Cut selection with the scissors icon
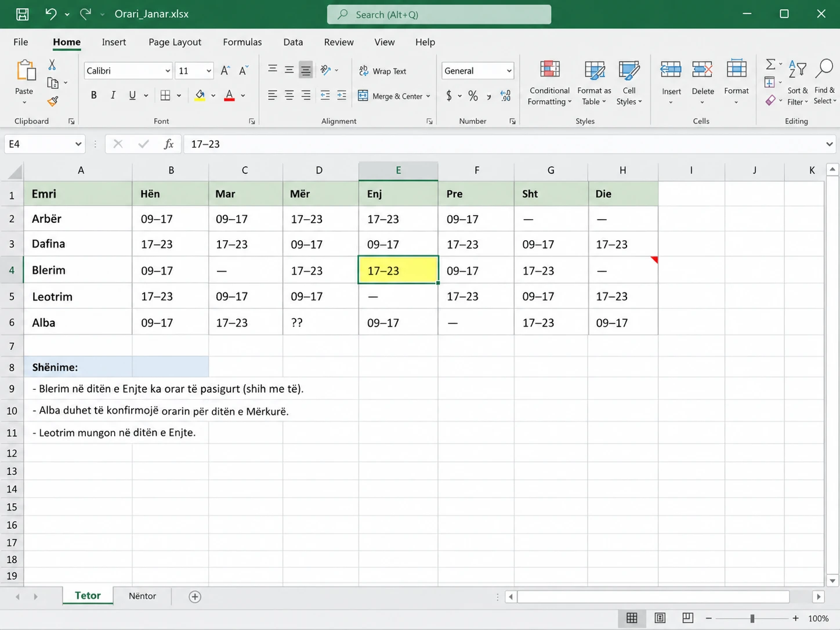The height and width of the screenshot is (630, 840). [52, 64]
